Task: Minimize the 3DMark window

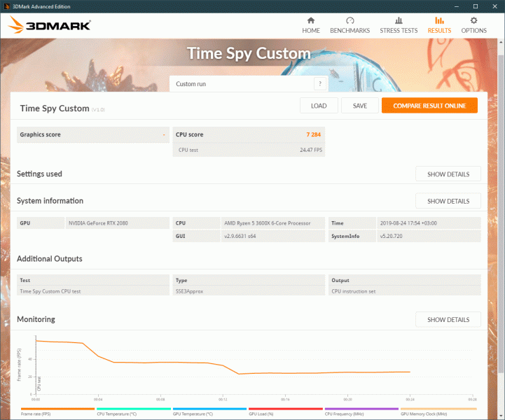Action: [457, 6]
